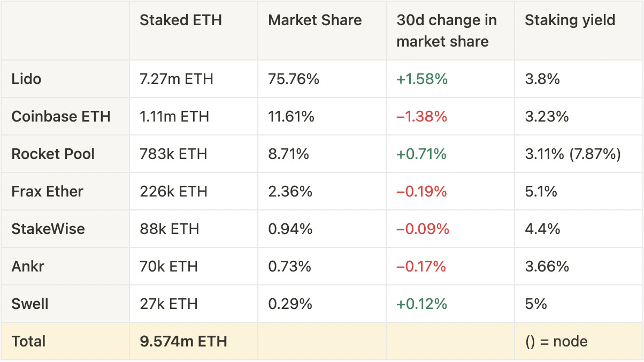
Task: Click Coinbase ETH's −1.38% change value
Action: coord(421,117)
